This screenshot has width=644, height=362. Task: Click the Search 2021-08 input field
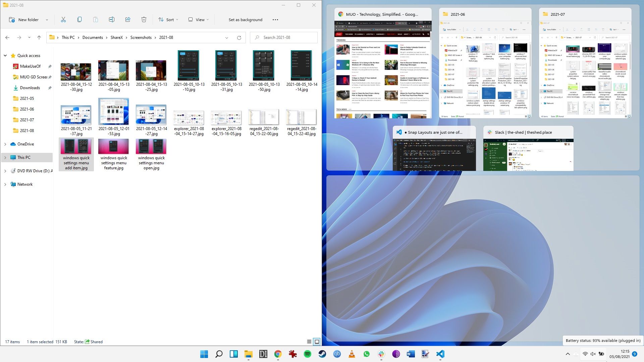(x=285, y=37)
